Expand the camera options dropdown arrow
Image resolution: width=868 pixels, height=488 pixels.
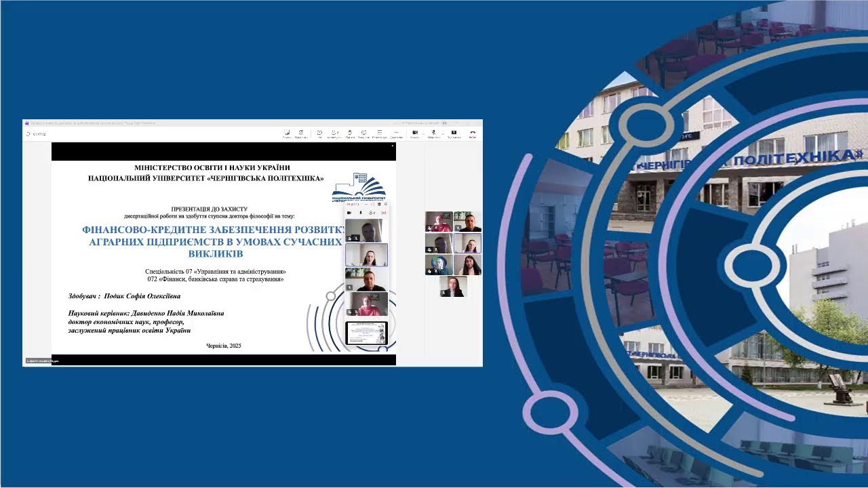pyautogui.click(x=423, y=134)
